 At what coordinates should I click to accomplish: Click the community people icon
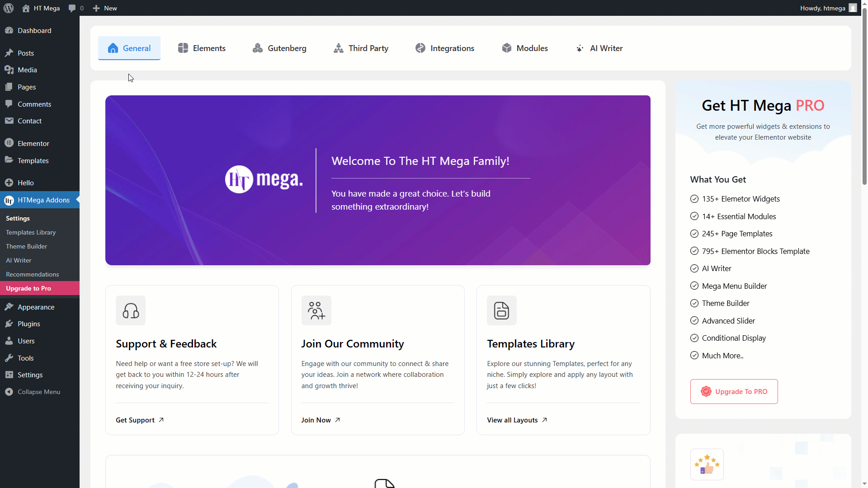(x=316, y=310)
